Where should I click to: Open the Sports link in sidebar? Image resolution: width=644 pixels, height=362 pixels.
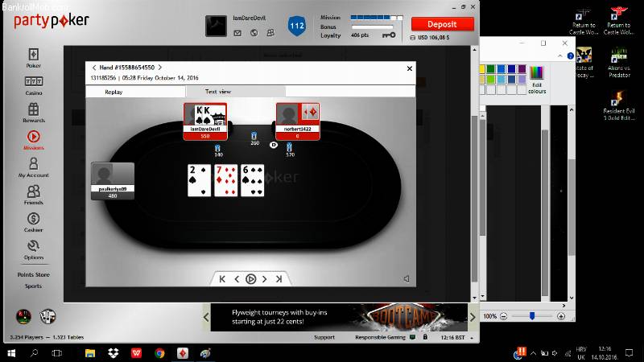(x=33, y=286)
